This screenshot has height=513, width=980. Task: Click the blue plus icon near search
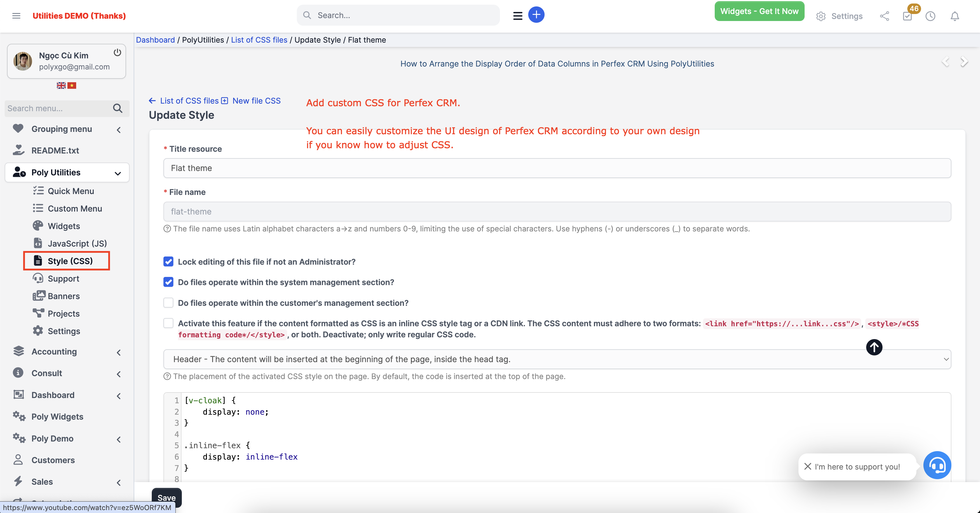click(x=536, y=15)
